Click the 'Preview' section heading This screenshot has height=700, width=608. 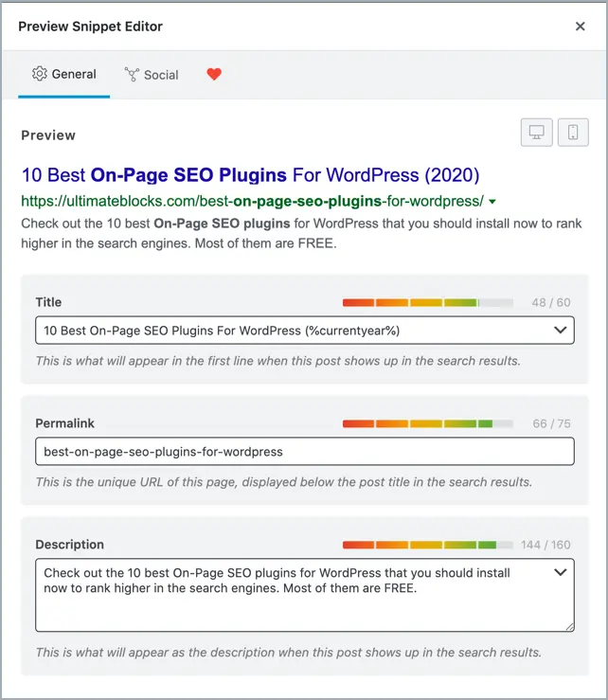pyautogui.click(x=48, y=135)
